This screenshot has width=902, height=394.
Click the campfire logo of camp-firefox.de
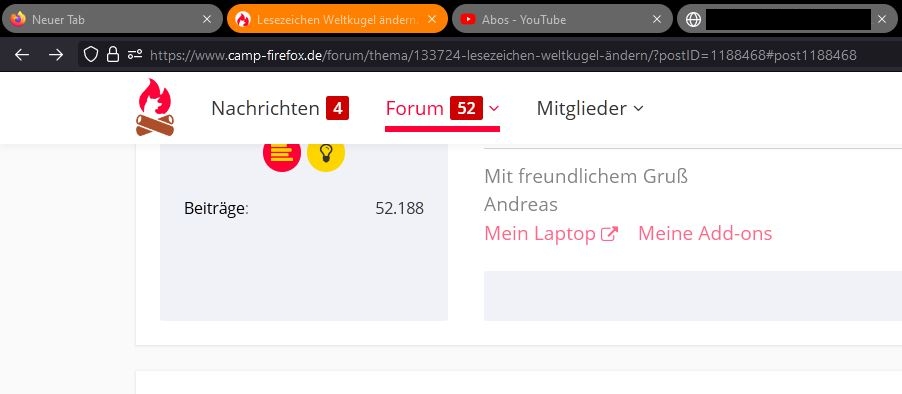pos(155,108)
